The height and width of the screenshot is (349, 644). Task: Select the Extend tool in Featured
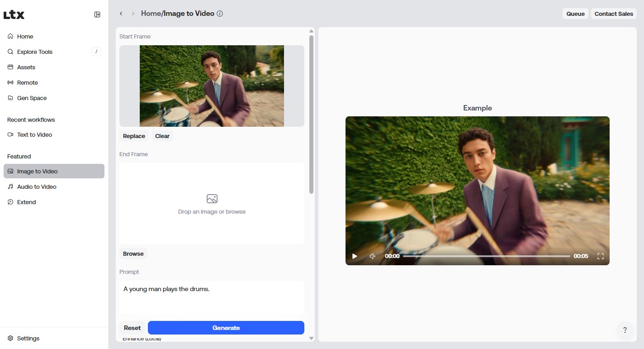[x=54, y=202]
